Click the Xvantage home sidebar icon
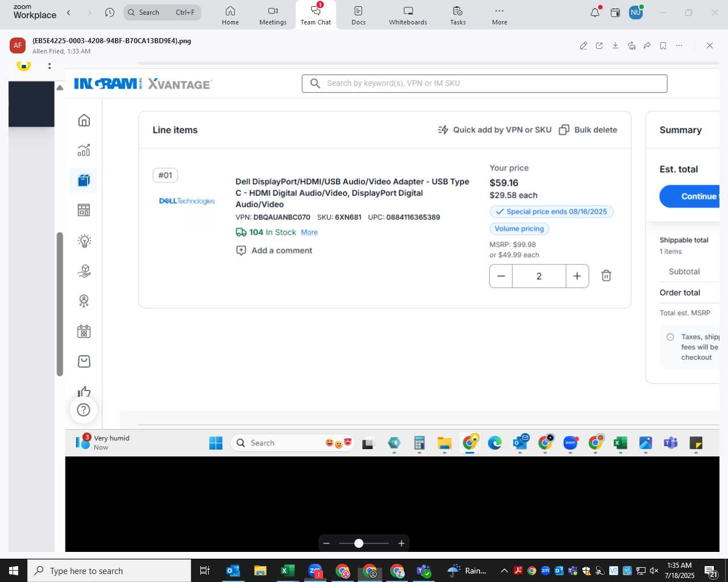The height and width of the screenshot is (582, 728). point(84,120)
